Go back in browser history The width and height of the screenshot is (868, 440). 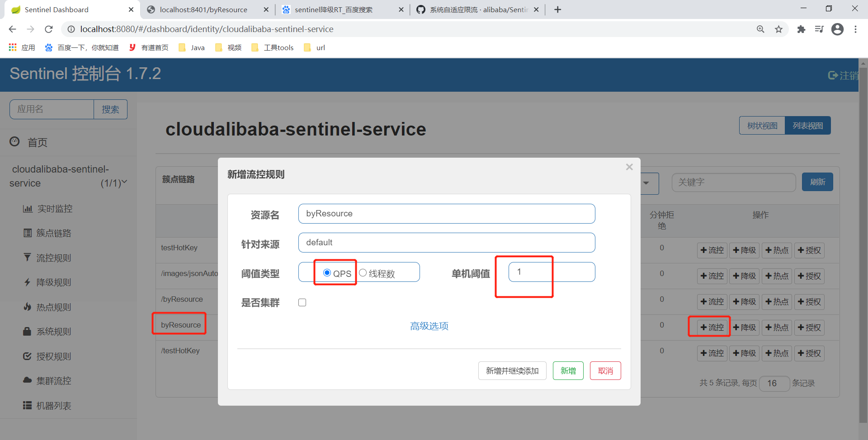click(12, 29)
